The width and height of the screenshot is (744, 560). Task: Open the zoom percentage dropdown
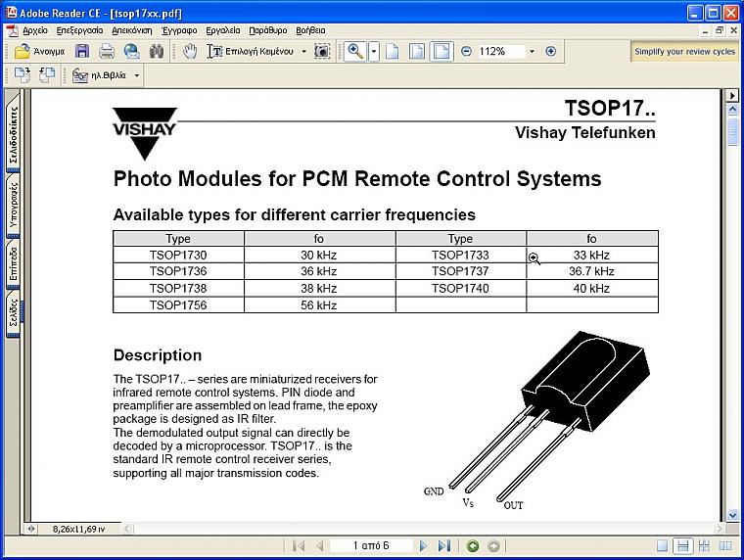tap(532, 51)
